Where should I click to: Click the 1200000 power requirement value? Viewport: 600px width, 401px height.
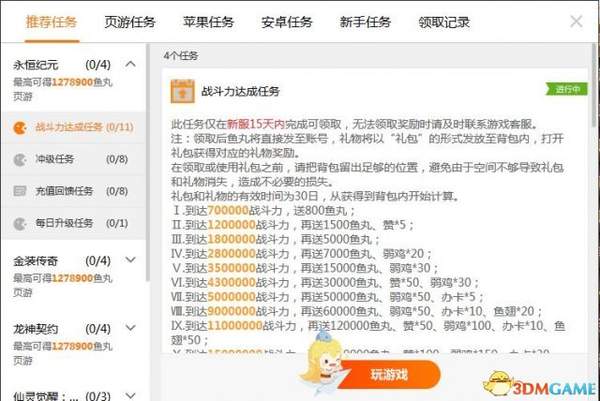pyautogui.click(x=231, y=225)
